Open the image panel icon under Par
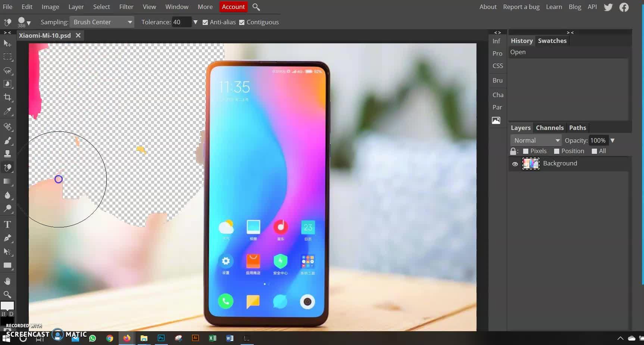This screenshot has width=644, height=345. [x=496, y=120]
